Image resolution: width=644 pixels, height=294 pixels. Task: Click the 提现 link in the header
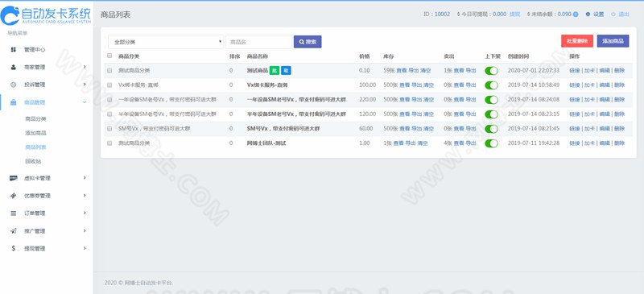point(514,14)
